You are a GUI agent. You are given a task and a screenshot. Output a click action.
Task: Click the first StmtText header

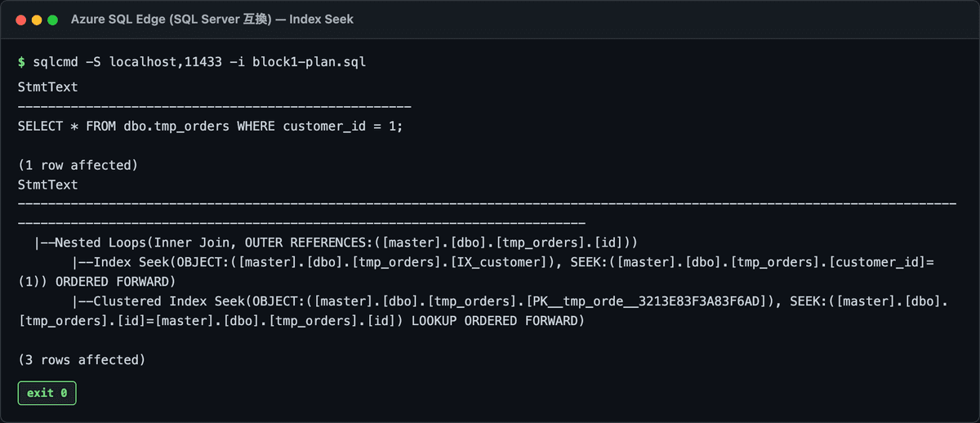tap(47, 87)
